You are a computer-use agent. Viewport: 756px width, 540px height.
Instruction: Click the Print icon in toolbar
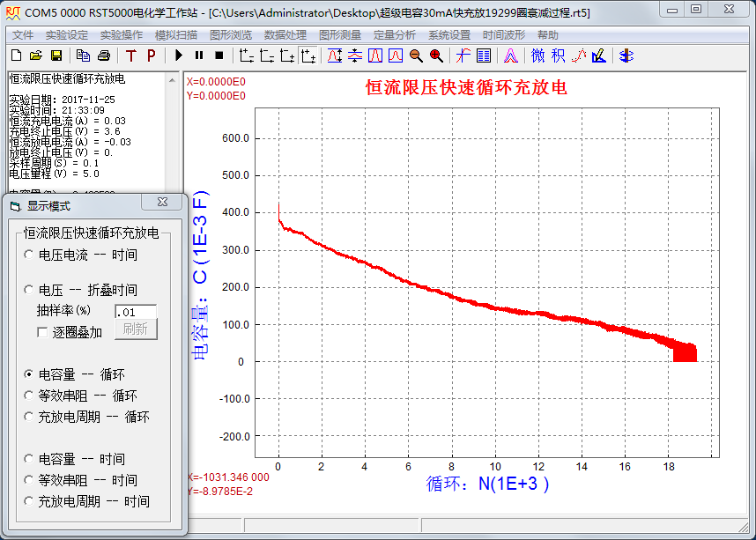[x=104, y=55]
